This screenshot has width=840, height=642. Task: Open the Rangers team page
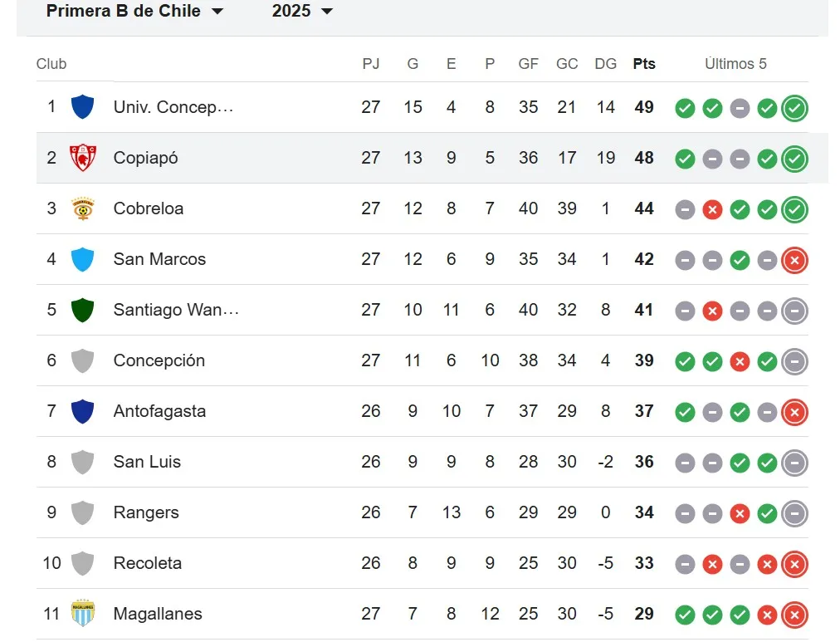point(145,512)
